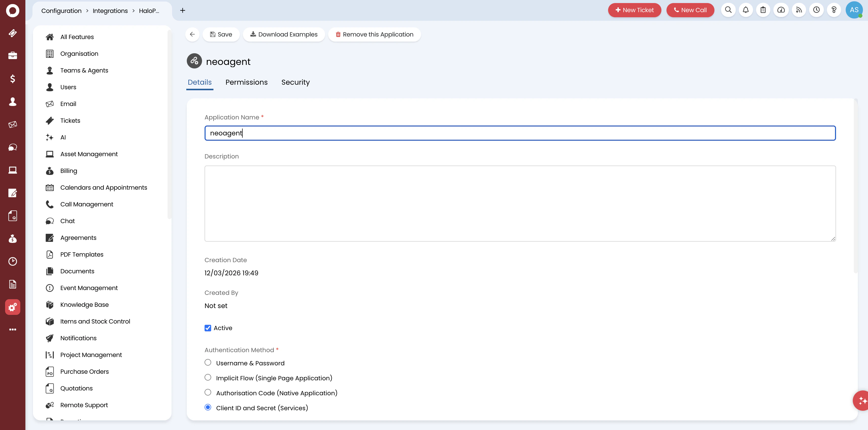Click the Remove this Application button
Screen dimensions: 868x430
coord(374,34)
